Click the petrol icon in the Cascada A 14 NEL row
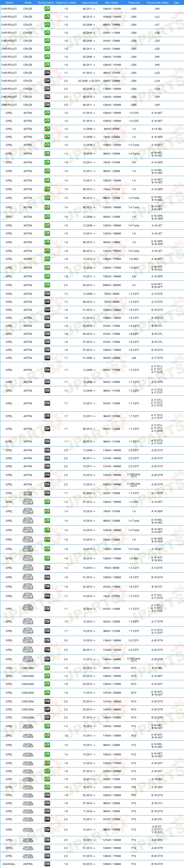The width and height of the screenshot is (184, 868). pos(47,668)
